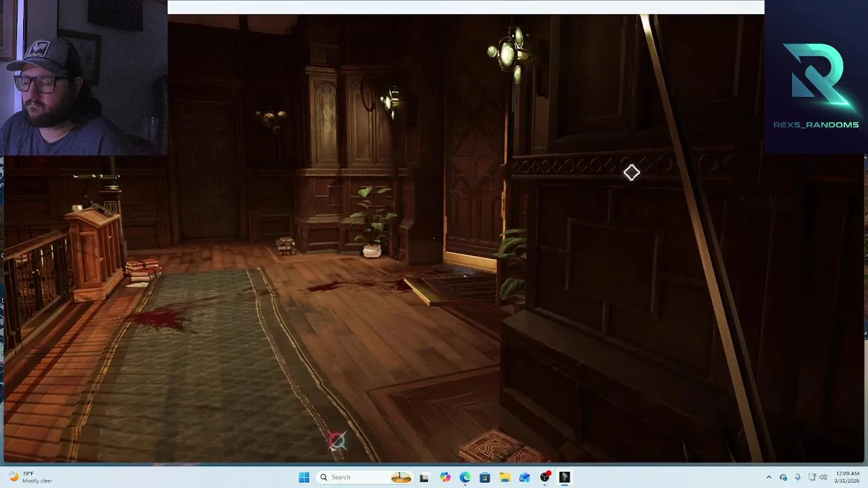
Task: Open Task View from the taskbar
Action: coord(425,477)
